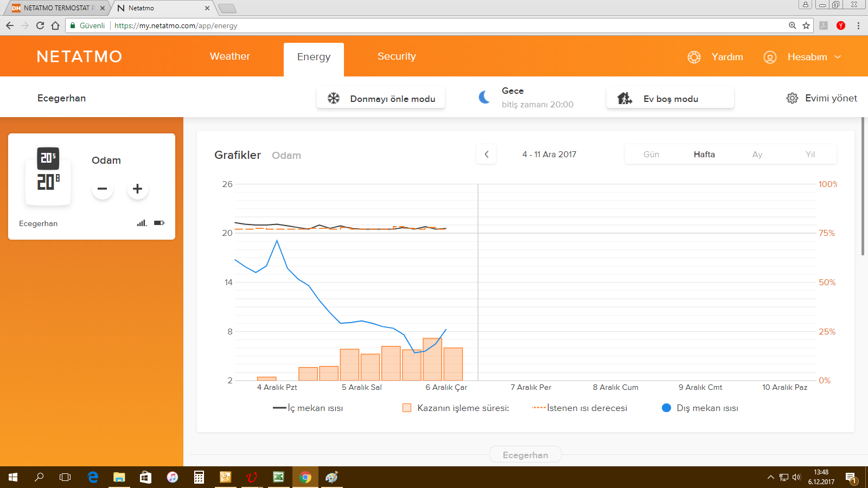Open the iTunes icon in taskbar

tap(172, 477)
